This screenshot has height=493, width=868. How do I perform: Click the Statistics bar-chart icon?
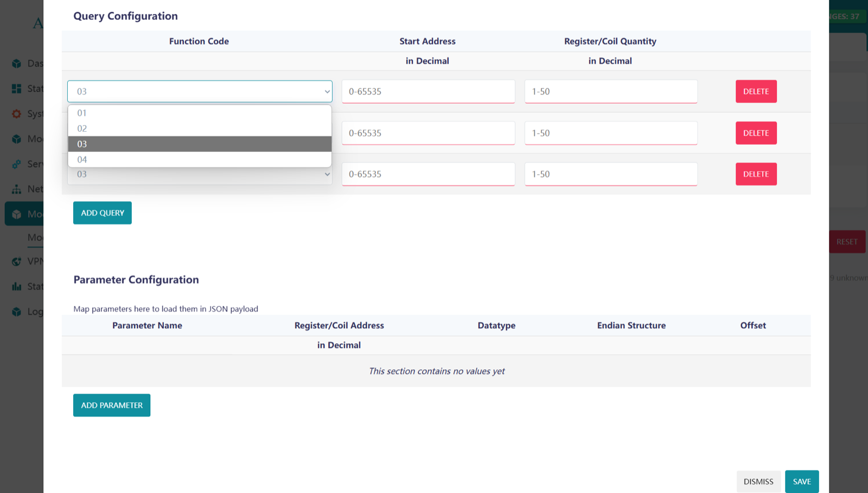(16, 286)
